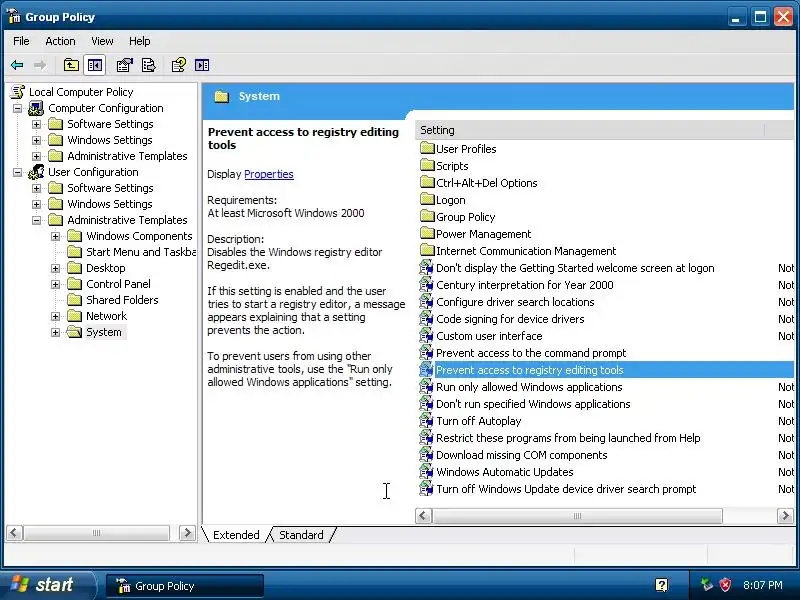Screen dimensions: 800x600
Task: Select the Local Computer Policy root icon
Action: click(x=18, y=92)
